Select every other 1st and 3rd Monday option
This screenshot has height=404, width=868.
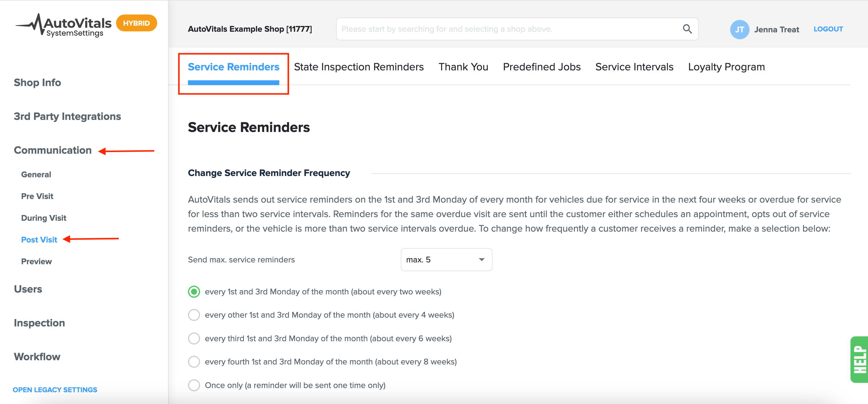coord(194,315)
